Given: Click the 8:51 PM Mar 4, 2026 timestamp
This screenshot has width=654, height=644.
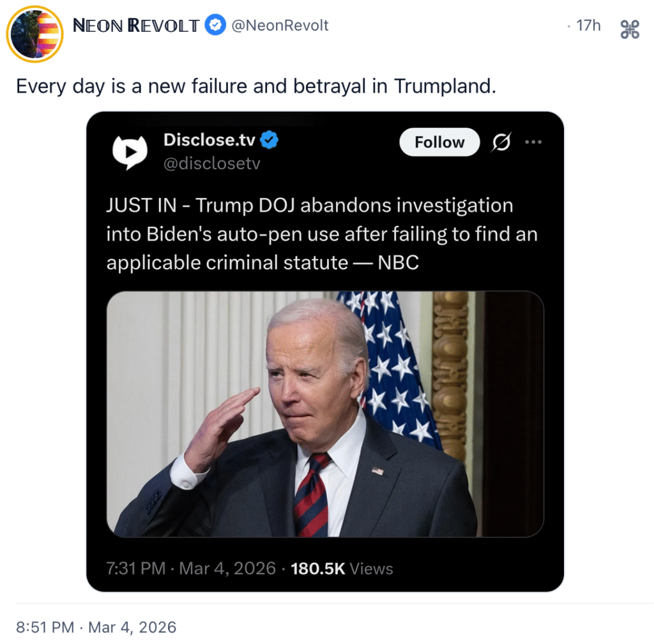Looking at the screenshot, I should click(96, 627).
